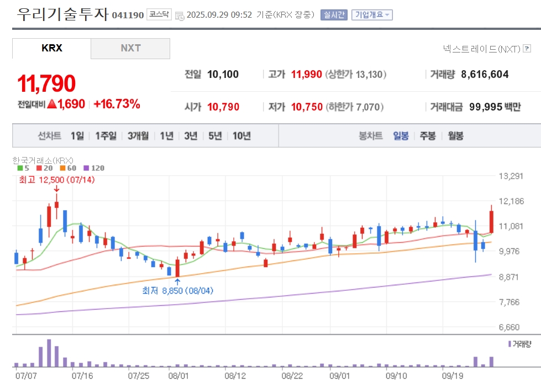Click the green 5-day moving average legend
Image resolution: width=541 pixels, height=392 pixels.
(x=23, y=168)
